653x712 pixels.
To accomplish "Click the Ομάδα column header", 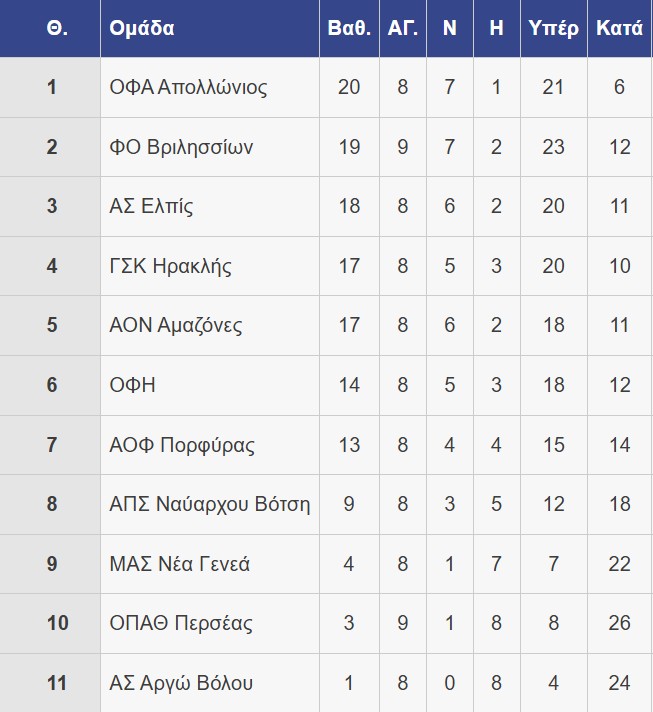I will pos(142,28).
